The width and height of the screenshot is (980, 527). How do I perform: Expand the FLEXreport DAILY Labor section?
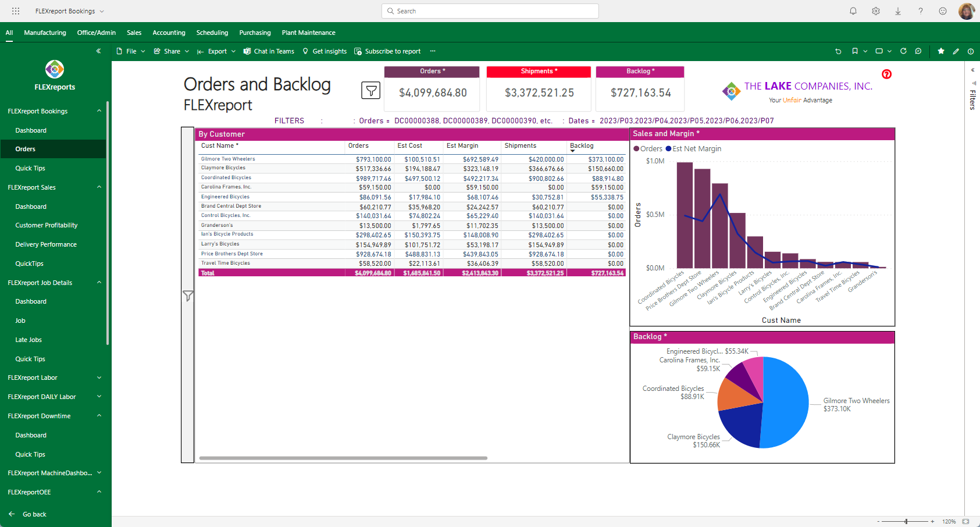[99, 397]
